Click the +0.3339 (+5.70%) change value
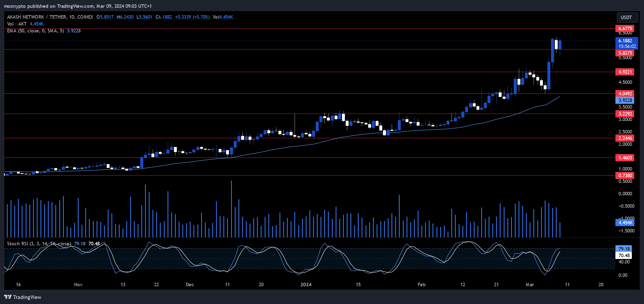 point(192,17)
